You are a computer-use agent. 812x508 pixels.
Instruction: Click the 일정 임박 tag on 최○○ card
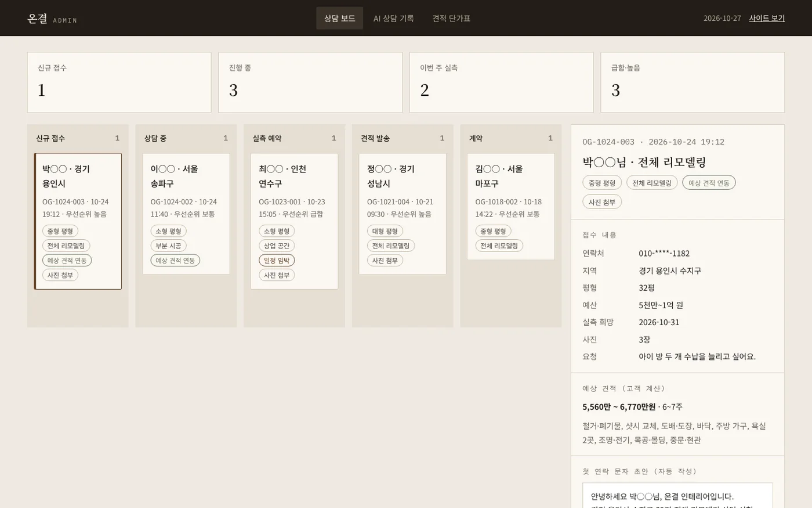(277, 260)
